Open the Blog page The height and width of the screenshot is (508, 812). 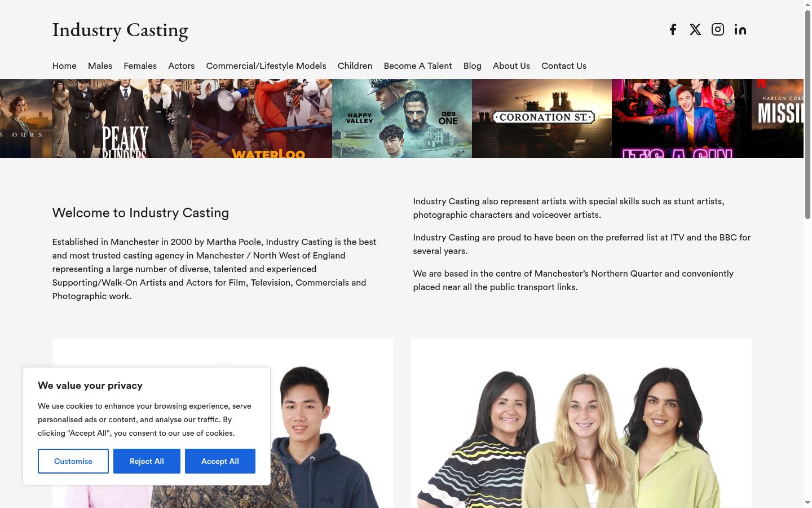(x=473, y=66)
